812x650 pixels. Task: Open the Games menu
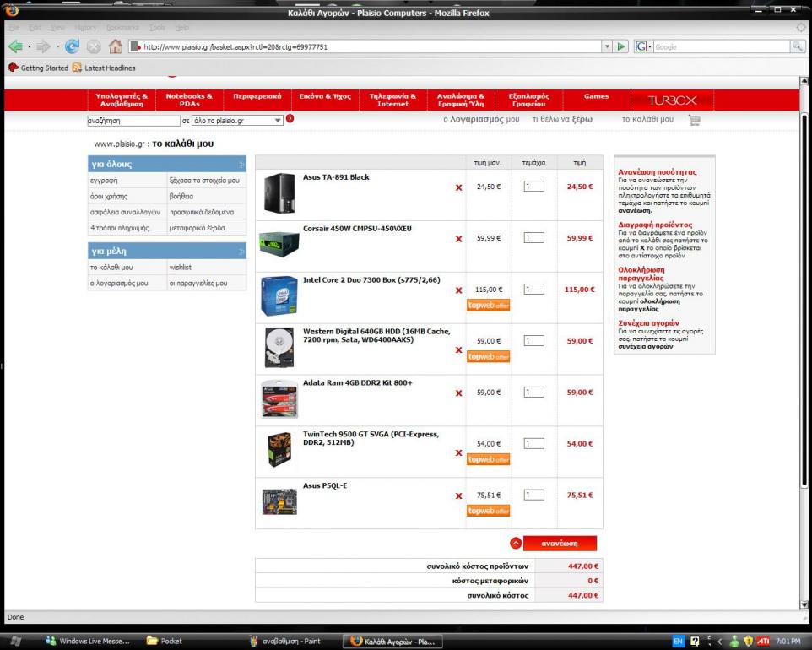[x=597, y=100]
